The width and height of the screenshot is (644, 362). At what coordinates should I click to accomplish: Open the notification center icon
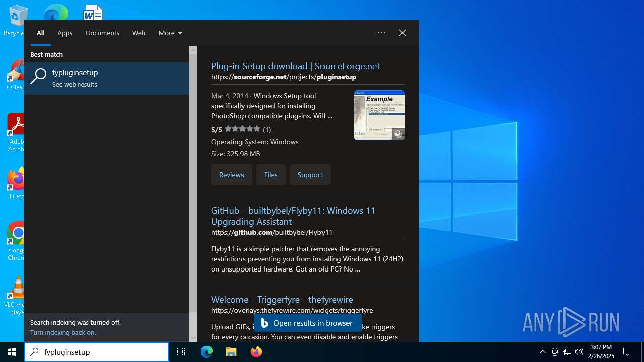pyautogui.click(x=627, y=352)
